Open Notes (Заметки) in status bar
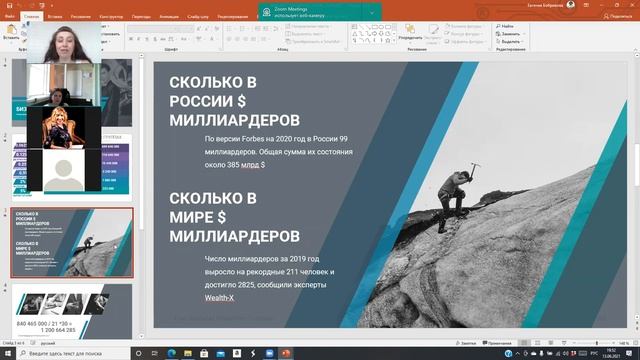Image resolution: width=640 pixels, height=360 pixels. point(466,343)
